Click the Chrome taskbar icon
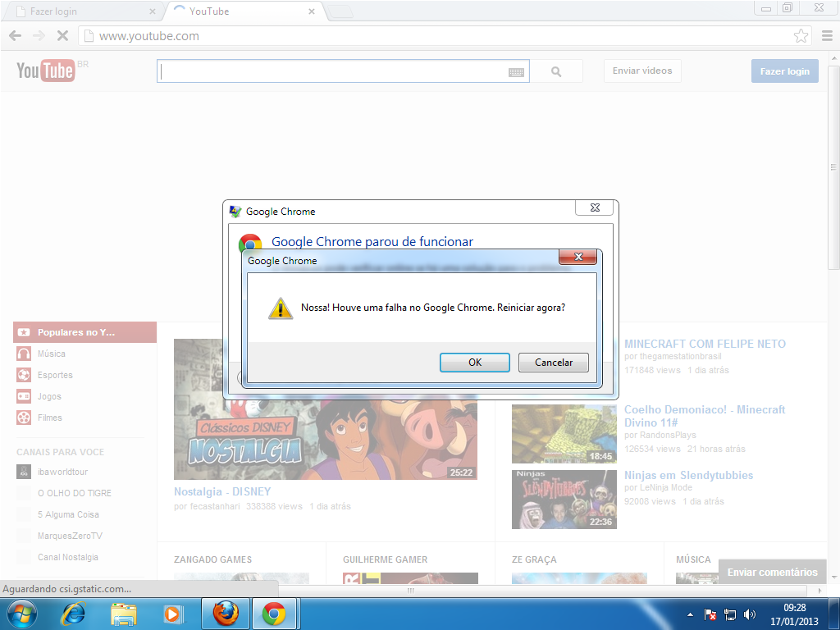The height and width of the screenshot is (630, 840). [274, 614]
